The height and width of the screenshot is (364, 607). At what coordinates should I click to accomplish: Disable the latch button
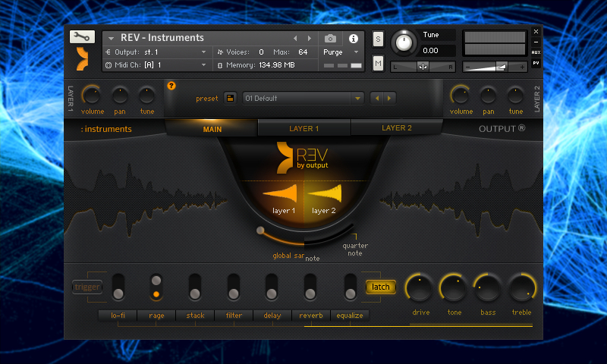pos(381,287)
